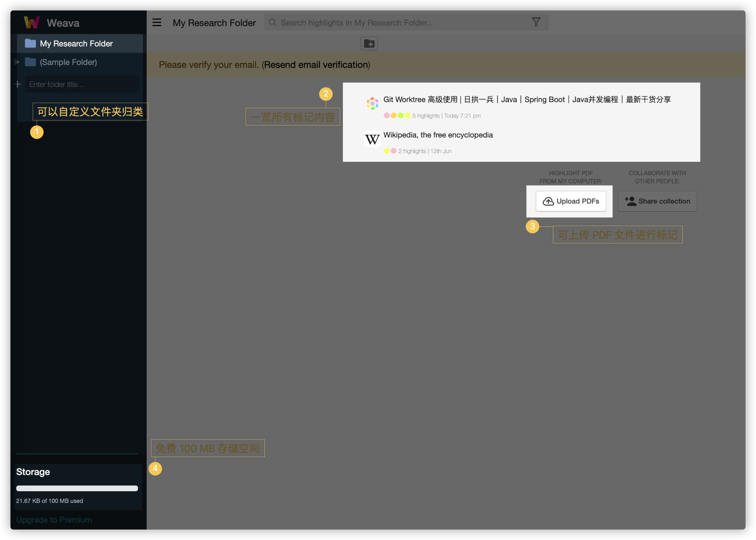Image resolution: width=756 pixels, height=540 pixels.
Task: Click the Upload PDFs button
Action: click(x=571, y=201)
